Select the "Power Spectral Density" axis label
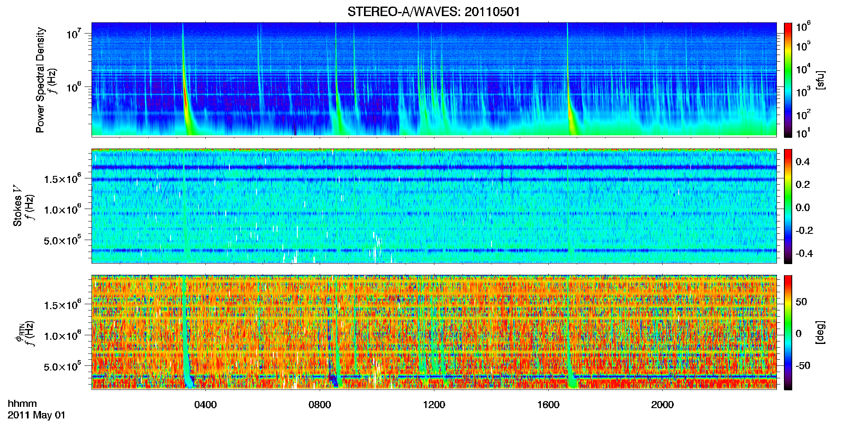 40,80
